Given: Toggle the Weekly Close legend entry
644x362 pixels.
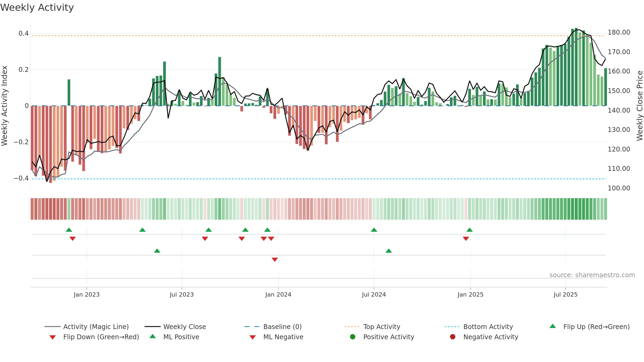Looking at the screenshot, I should tap(175, 327).
